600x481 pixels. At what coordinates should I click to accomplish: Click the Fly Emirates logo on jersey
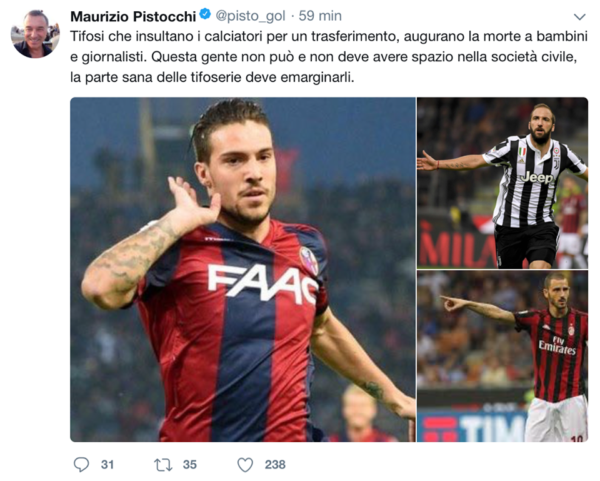(557, 345)
